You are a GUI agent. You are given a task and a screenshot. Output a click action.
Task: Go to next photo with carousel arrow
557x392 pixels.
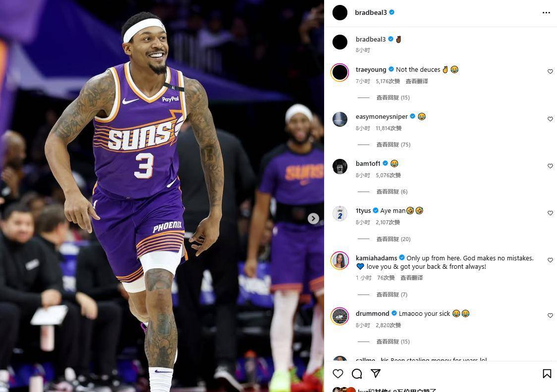[x=313, y=219]
